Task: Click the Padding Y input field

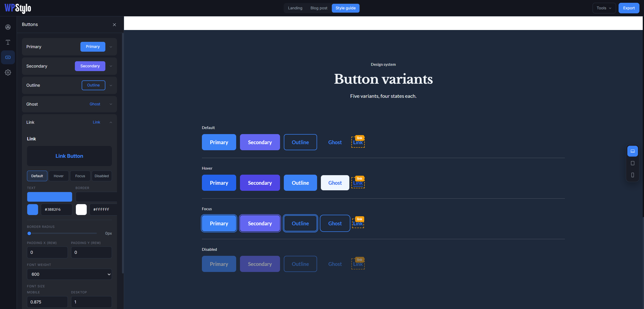Action: pos(91,252)
